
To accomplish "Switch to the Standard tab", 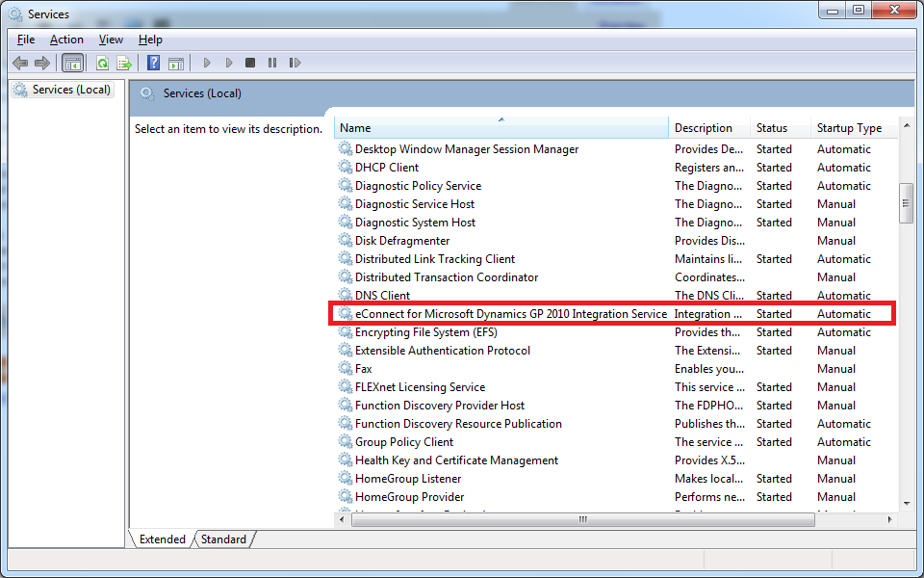I will [222, 539].
